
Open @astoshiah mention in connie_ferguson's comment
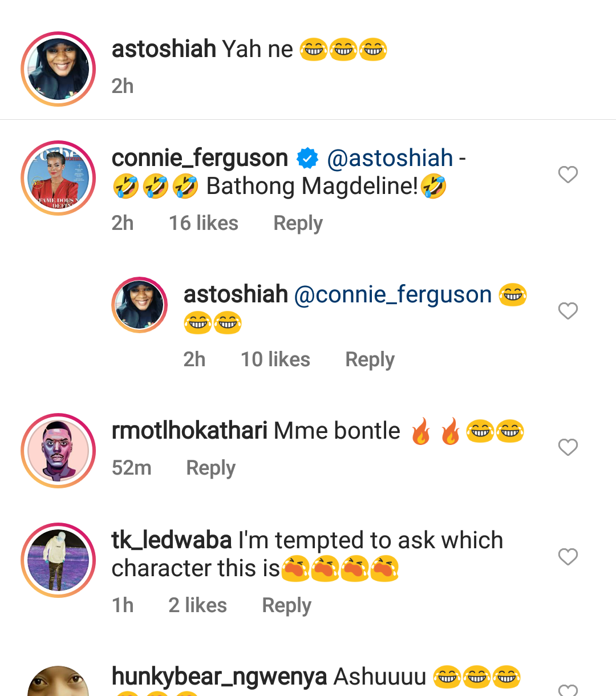390,158
